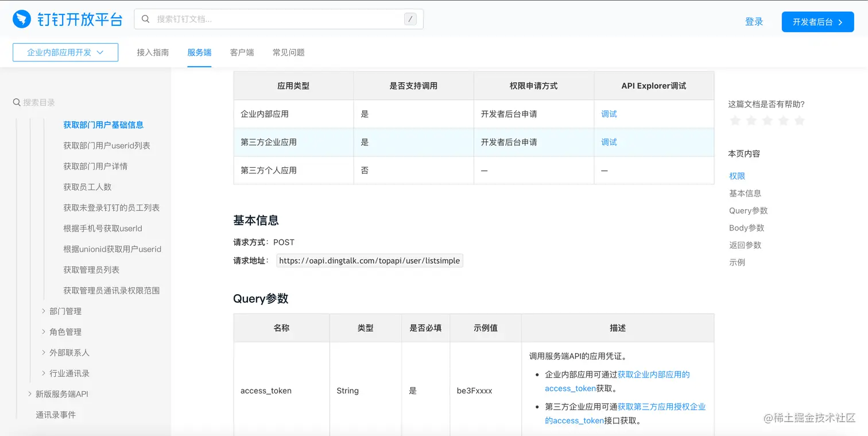The height and width of the screenshot is (436, 868).
Task: Open 获取企业内部应用的 access_token link
Action: pyautogui.click(x=617, y=381)
